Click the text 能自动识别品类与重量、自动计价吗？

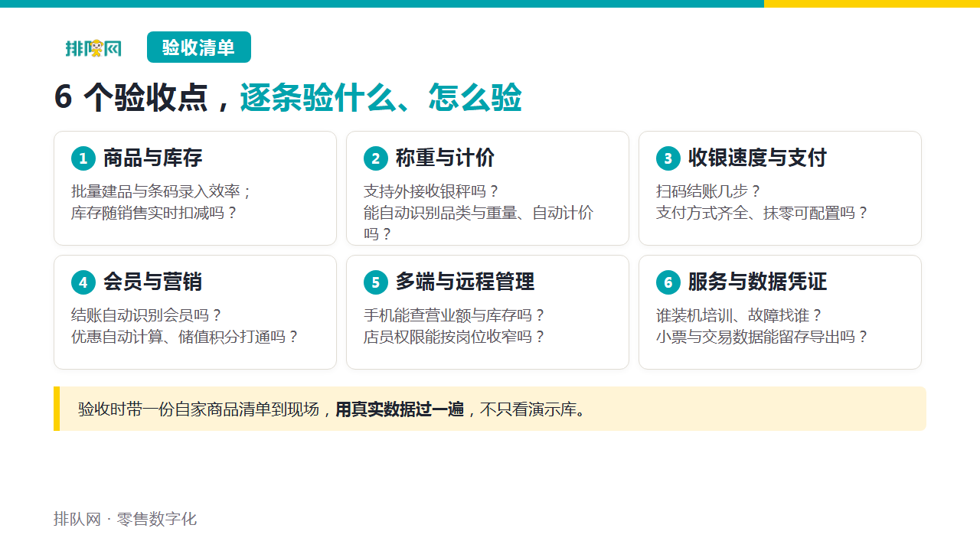[x=479, y=223]
